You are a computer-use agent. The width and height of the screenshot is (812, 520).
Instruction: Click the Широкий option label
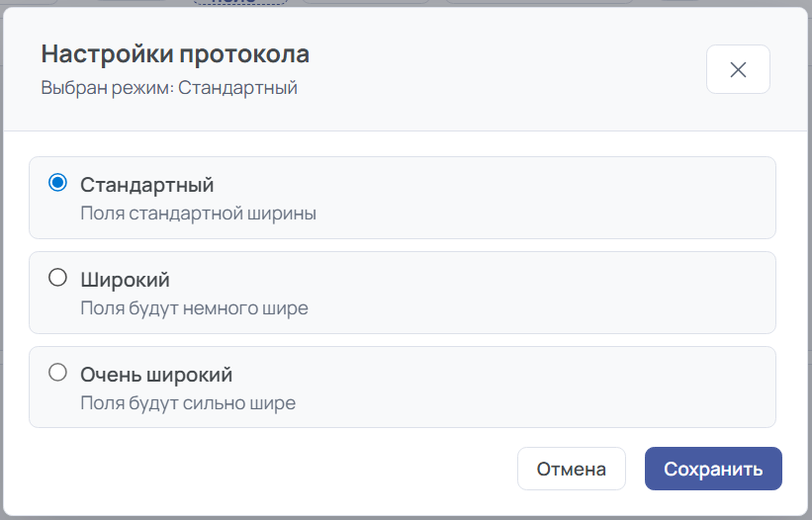[x=125, y=280]
